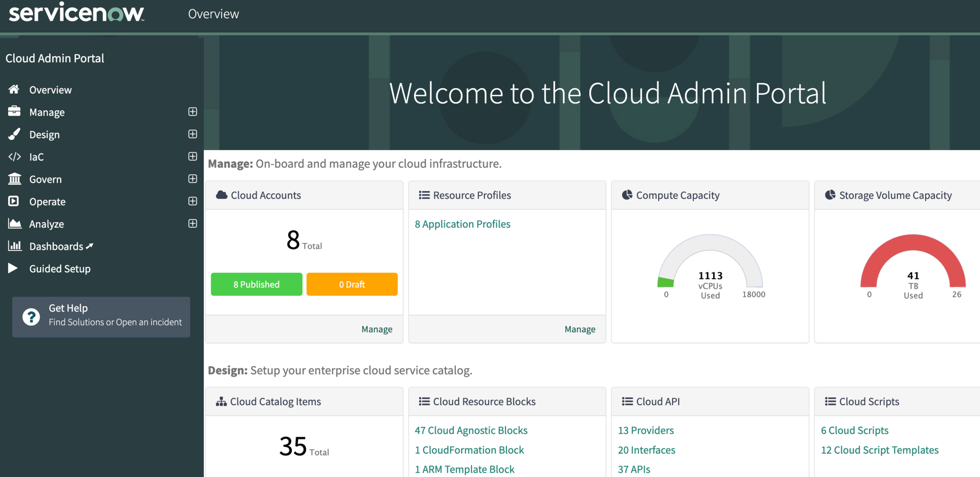Click the Dashboards bar chart icon
This screenshot has width=980, height=477.
pos(15,246)
